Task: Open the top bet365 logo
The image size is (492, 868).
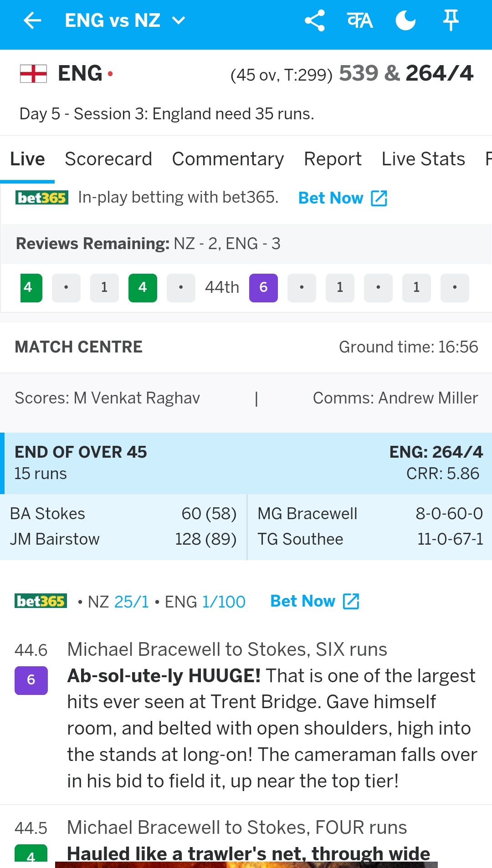Action: click(42, 198)
